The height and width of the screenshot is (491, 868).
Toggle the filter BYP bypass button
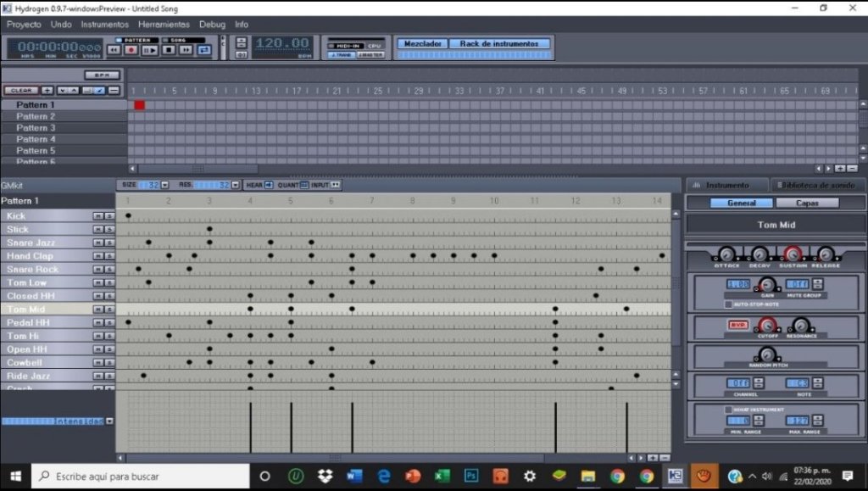[737, 325]
